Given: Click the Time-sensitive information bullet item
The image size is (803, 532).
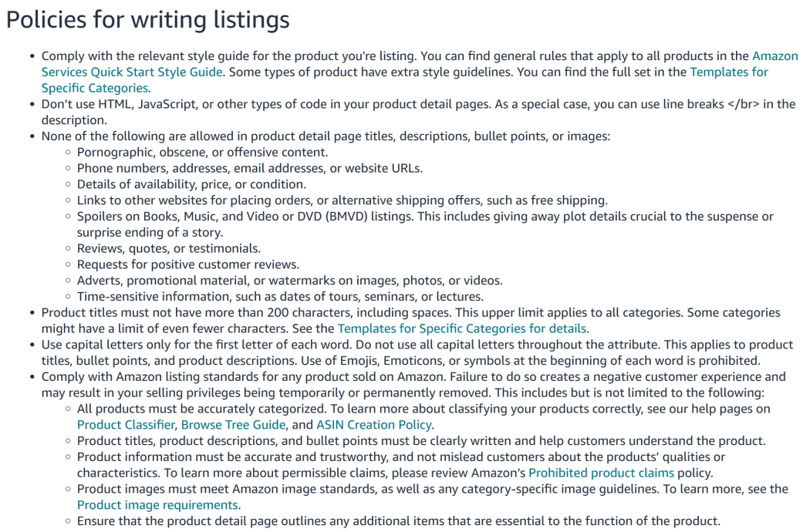Looking at the screenshot, I should coord(280,296).
